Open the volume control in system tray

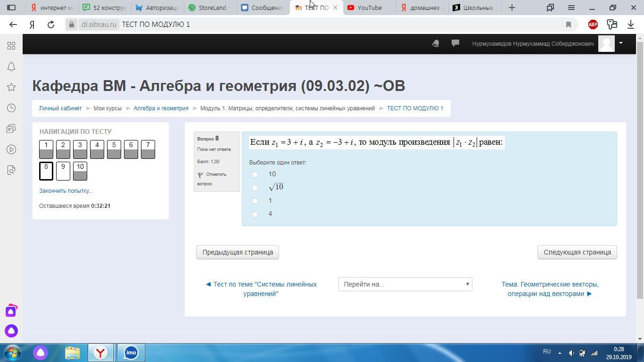point(571,353)
